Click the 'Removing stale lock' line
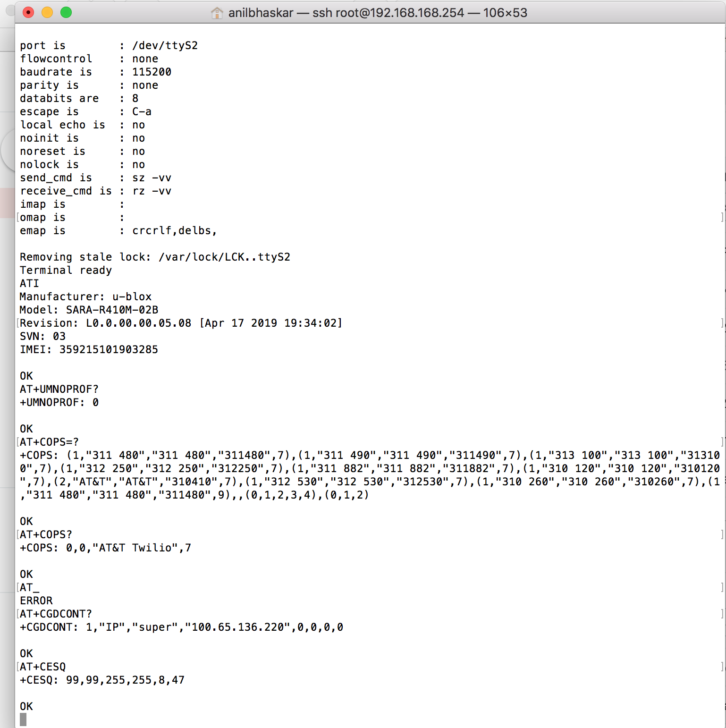726x728 pixels. [155, 257]
